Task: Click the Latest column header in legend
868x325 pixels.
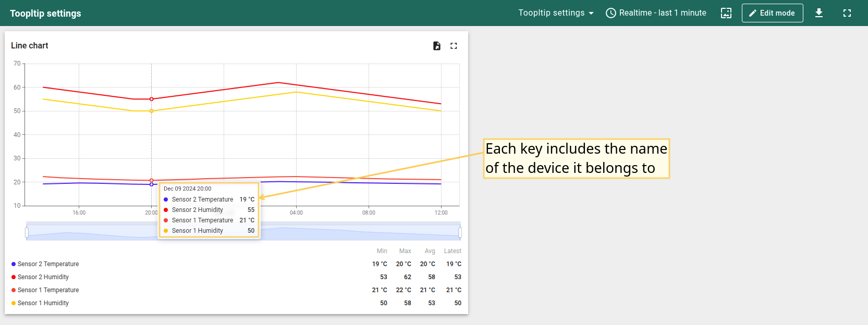Action: click(453, 251)
